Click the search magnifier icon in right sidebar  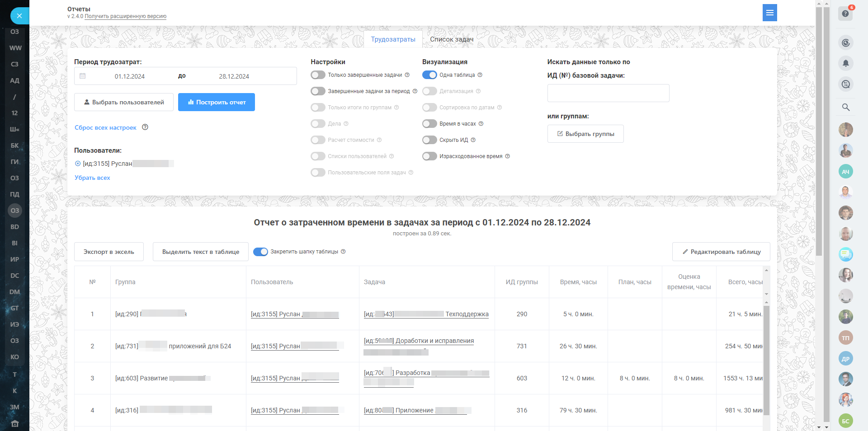845,107
